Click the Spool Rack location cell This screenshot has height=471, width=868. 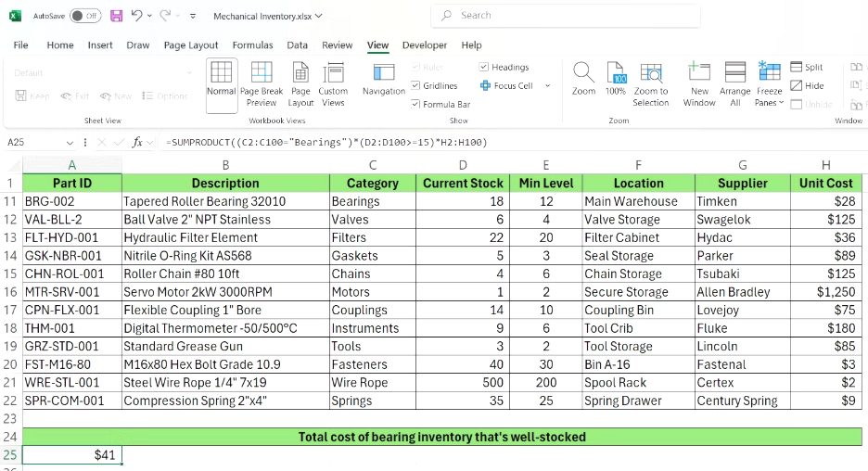click(638, 382)
